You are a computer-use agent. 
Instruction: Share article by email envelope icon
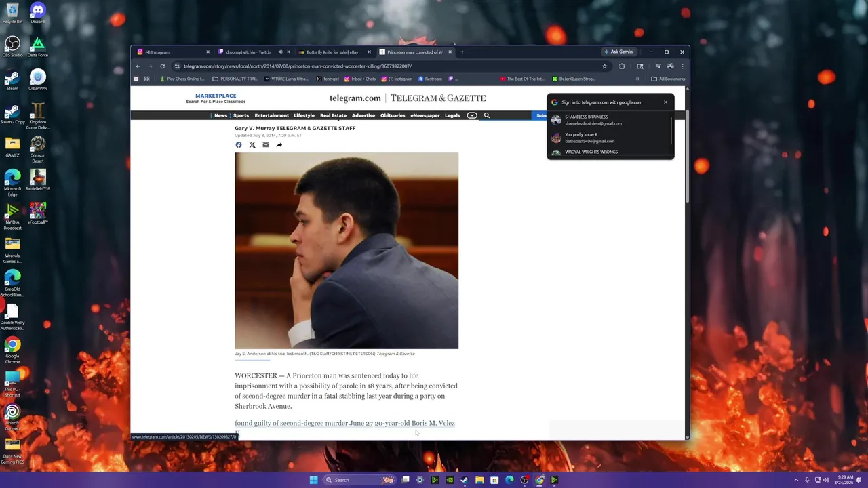(265, 144)
